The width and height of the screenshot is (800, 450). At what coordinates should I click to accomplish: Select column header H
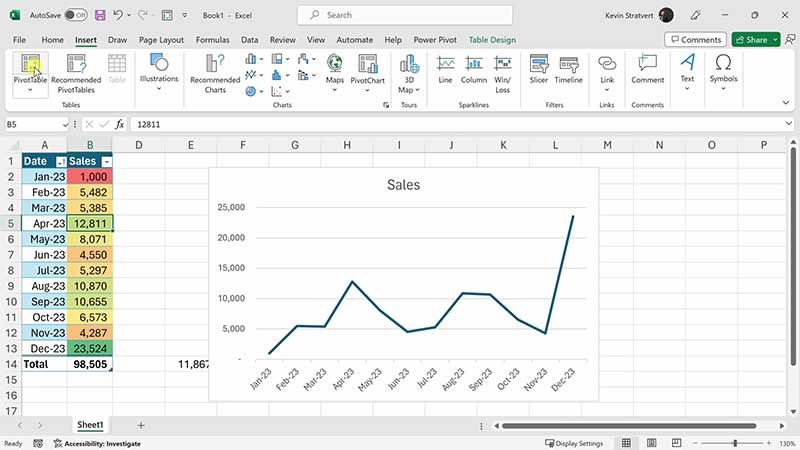[x=347, y=145]
